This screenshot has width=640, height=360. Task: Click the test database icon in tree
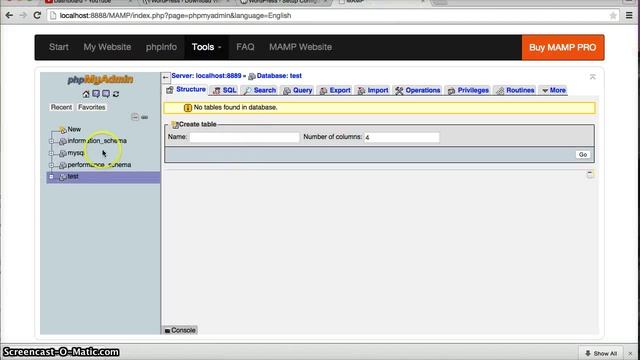(x=62, y=177)
